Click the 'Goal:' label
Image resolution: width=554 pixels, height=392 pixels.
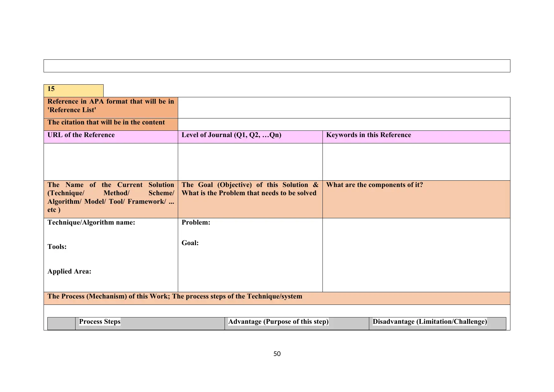(190, 243)
